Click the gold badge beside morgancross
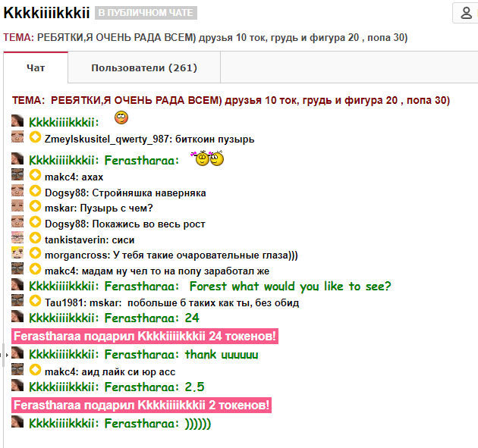478x448 pixels. (35, 254)
